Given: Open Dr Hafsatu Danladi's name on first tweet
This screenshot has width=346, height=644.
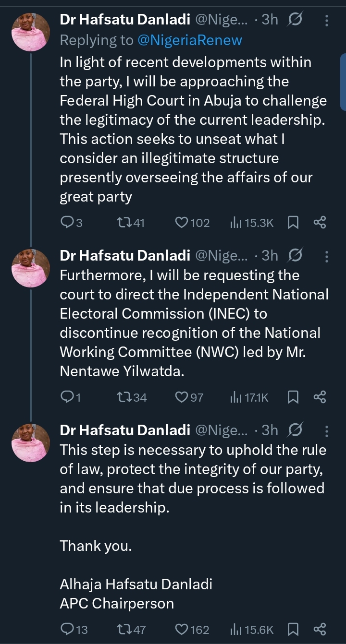Looking at the screenshot, I should [125, 20].
